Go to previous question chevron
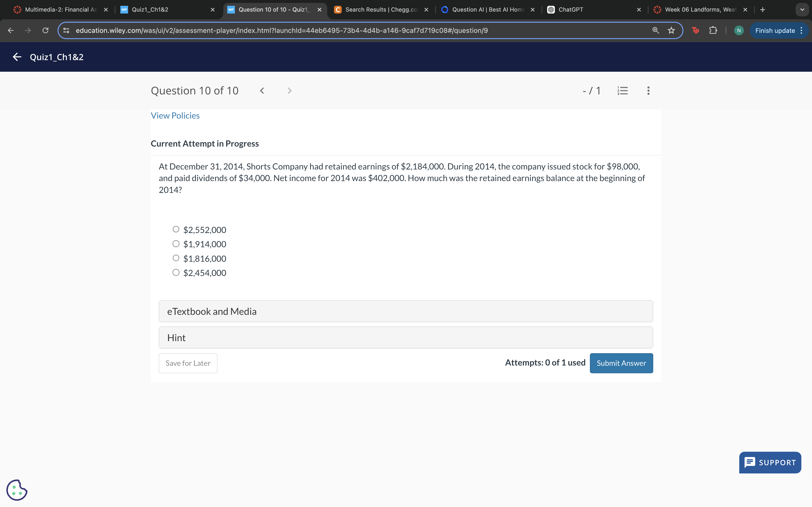This screenshot has height=507, width=812. (x=262, y=91)
